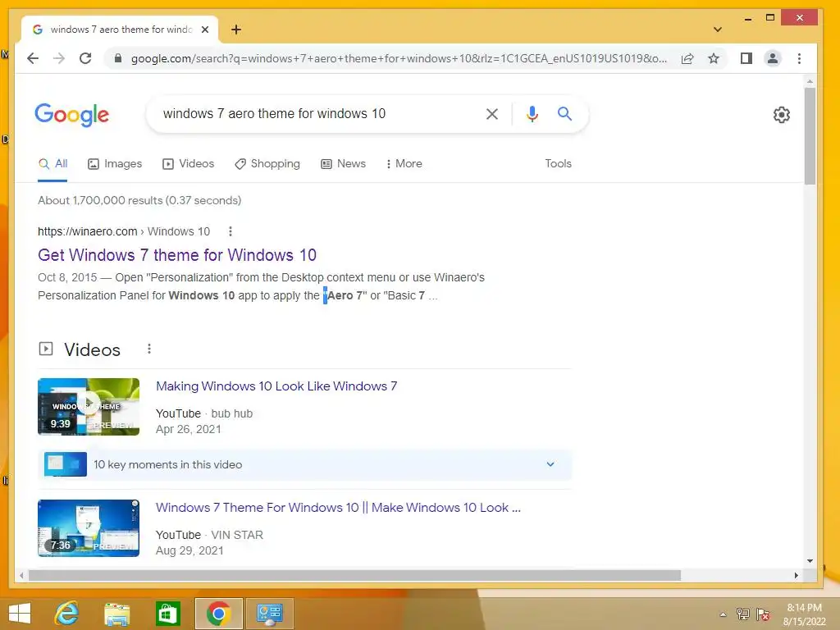Go back to the previous page
Screen dimensions: 840x630
click(33, 58)
